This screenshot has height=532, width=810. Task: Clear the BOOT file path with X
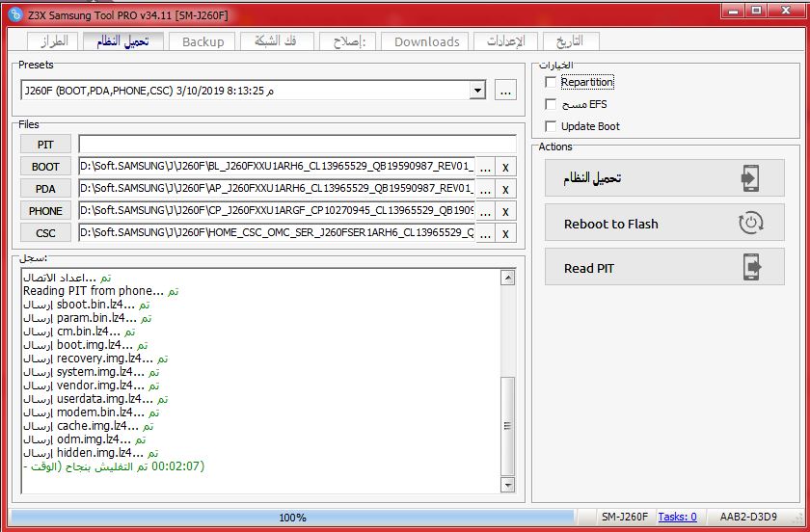[505, 168]
